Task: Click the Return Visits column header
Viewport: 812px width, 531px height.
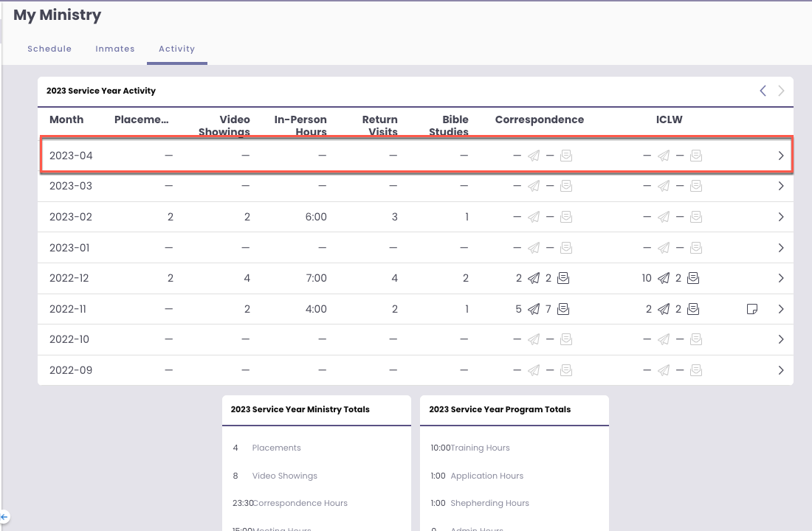Action: pyautogui.click(x=380, y=125)
